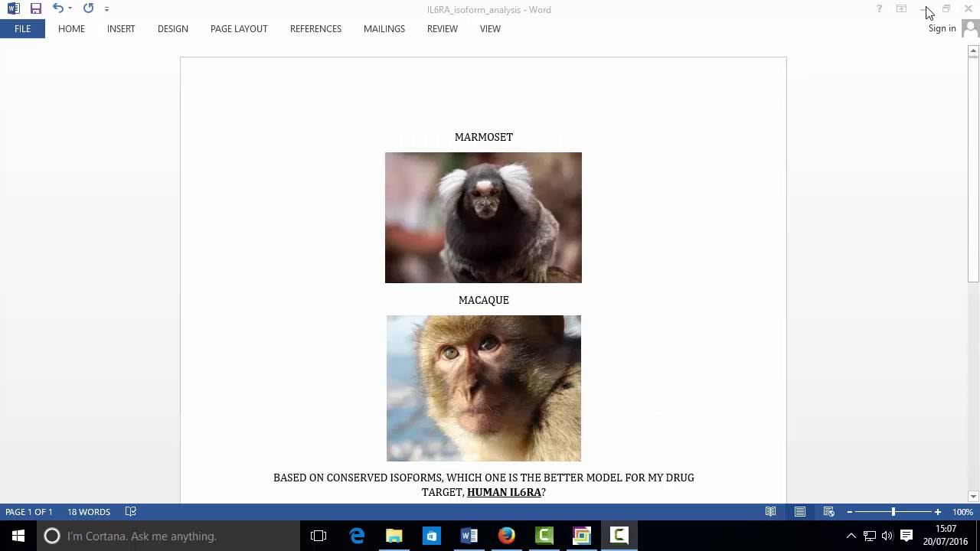The width and height of the screenshot is (980, 551).
Task: Click the MACAQUE heading text
Action: 484,300
